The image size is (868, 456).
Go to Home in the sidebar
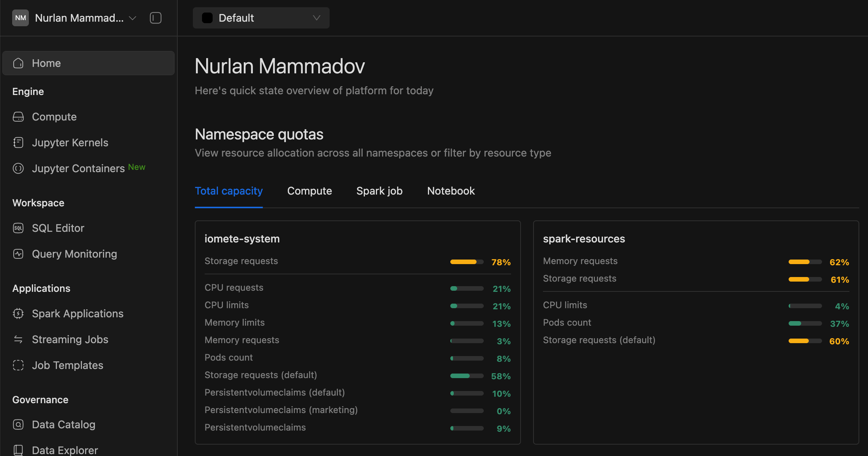(46, 63)
